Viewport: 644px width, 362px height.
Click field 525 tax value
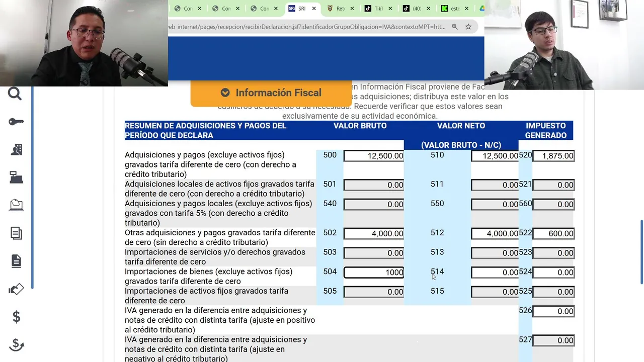tap(553, 292)
